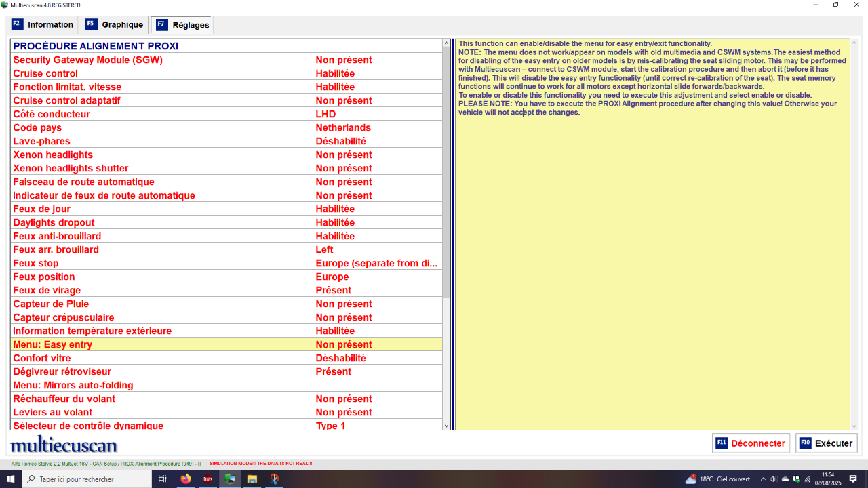
Task: Select the Leviers au volant row
Action: tap(226, 412)
